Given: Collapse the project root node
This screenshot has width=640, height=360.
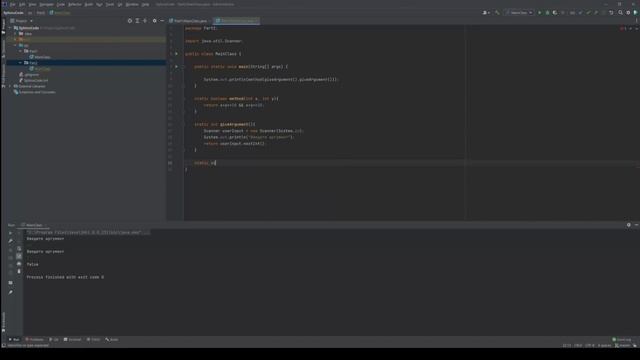Looking at the screenshot, I should pyautogui.click(x=11, y=28).
